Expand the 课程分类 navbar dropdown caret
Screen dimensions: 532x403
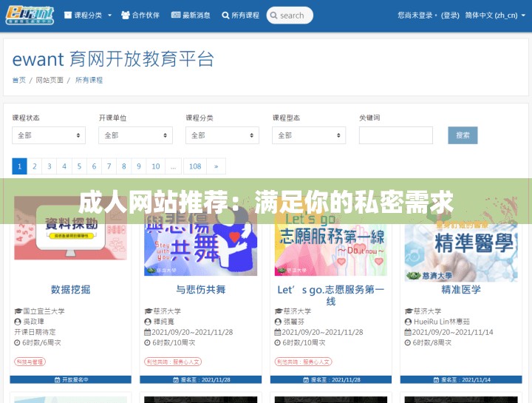point(109,16)
